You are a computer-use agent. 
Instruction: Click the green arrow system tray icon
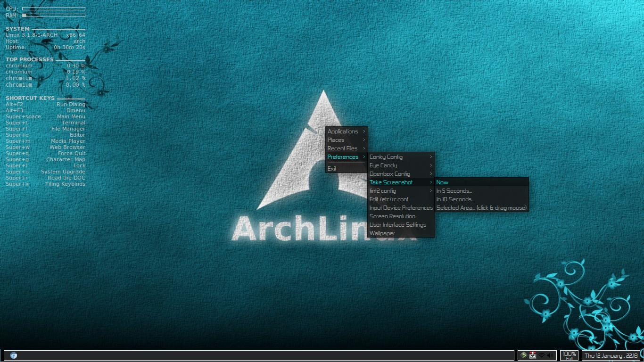(x=524, y=355)
